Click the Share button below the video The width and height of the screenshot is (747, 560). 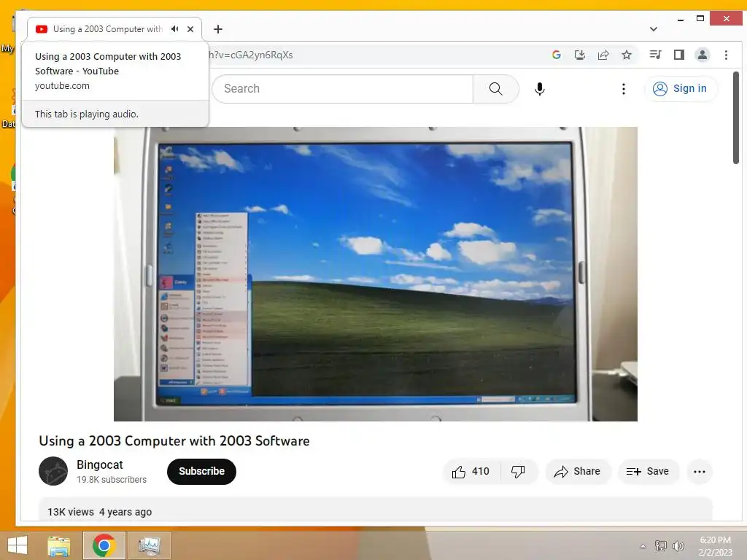tap(578, 472)
